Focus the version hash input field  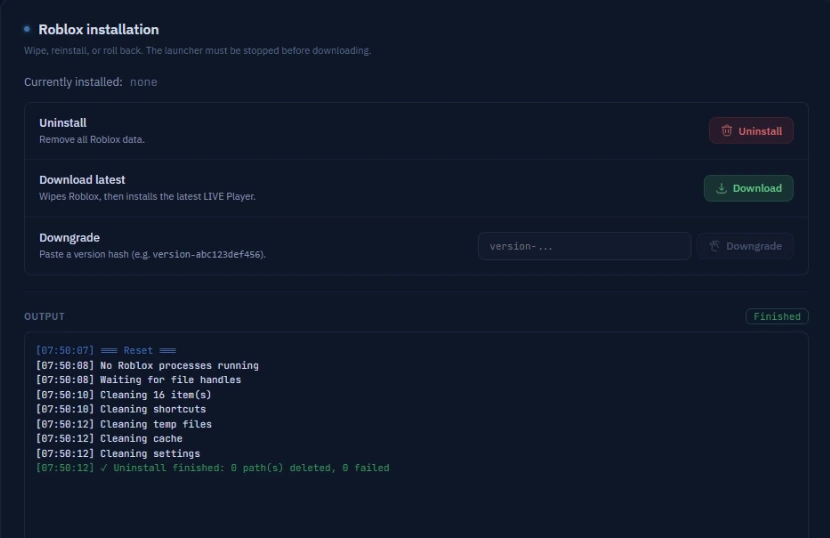click(584, 246)
